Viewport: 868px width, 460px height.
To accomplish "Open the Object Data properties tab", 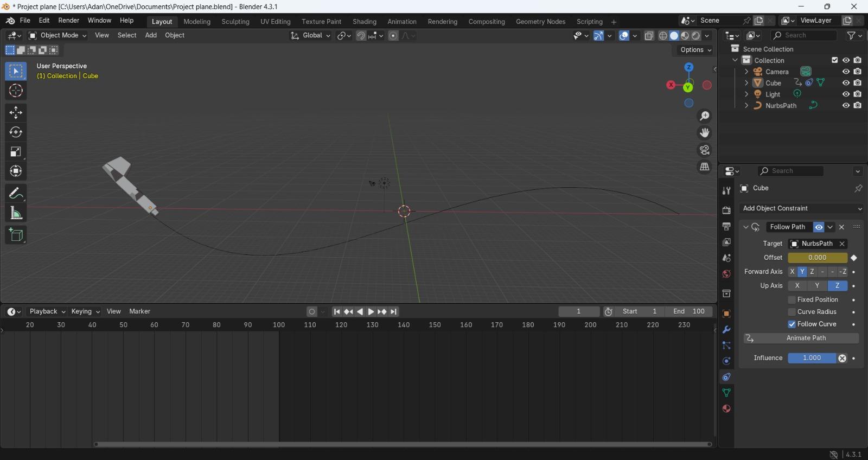I will 726,393.
